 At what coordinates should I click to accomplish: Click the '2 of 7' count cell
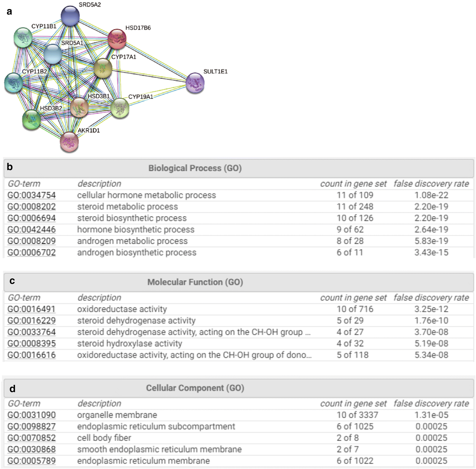pos(348,449)
